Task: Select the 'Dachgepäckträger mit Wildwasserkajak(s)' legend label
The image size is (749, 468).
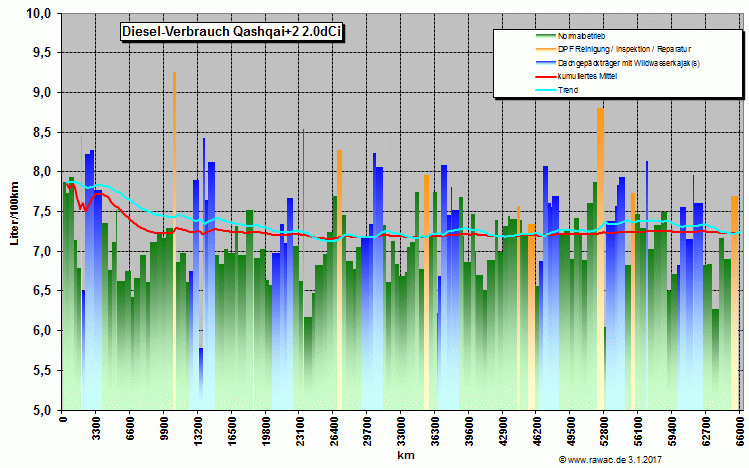Action: pyautogui.click(x=628, y=63)
